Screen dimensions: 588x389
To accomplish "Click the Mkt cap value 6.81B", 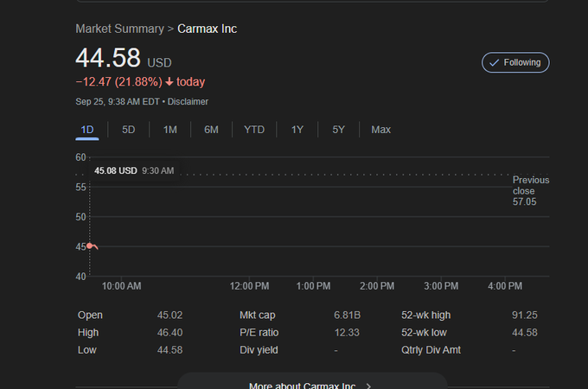I will 348,316.
